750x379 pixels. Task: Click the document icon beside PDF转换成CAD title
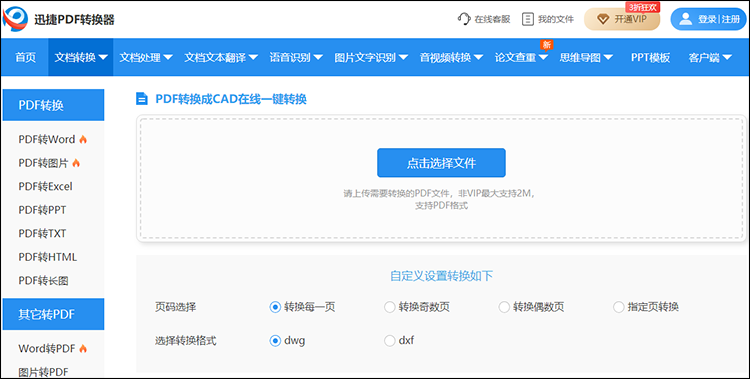click(142, 99)
